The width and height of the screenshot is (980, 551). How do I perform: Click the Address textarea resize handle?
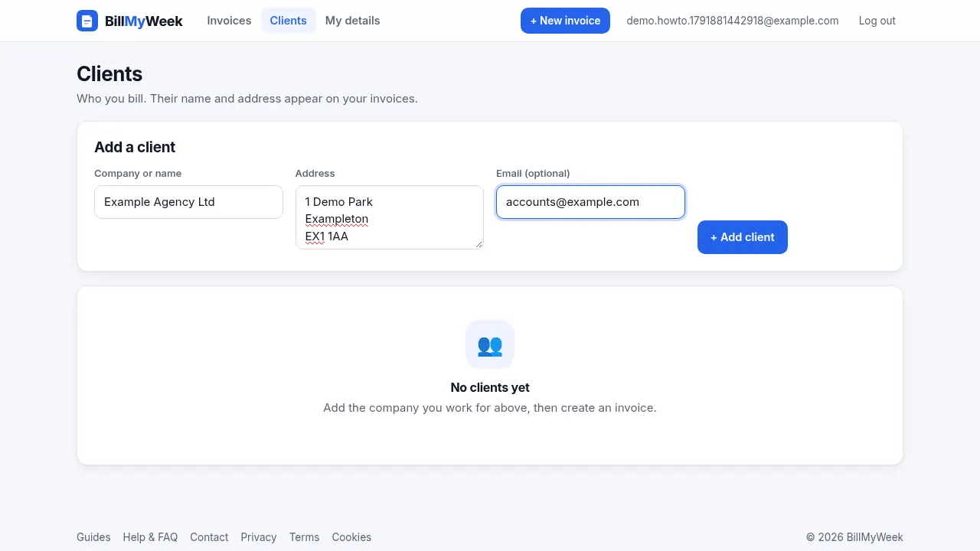[479, 244]
